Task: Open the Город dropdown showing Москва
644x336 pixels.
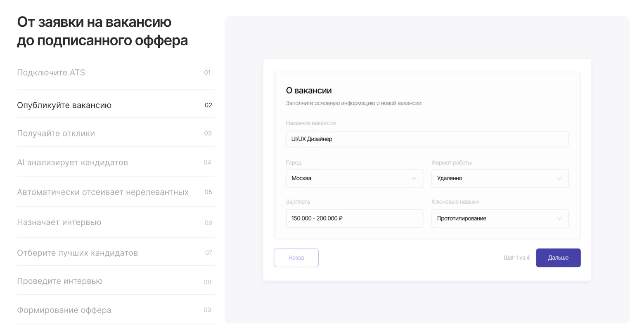Action: point(355,179)
